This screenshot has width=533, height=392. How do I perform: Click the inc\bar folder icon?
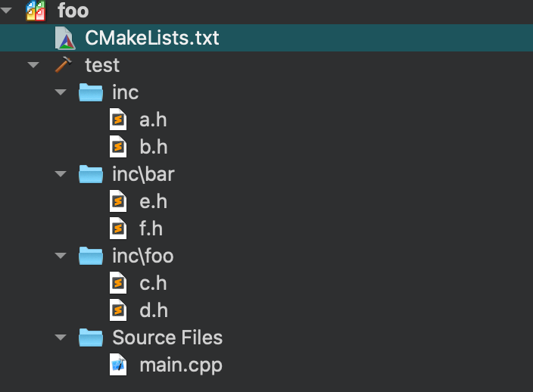91,174
